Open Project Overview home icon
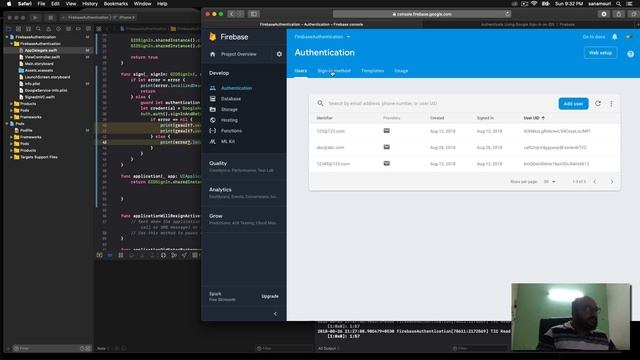This screenshot has width=640, height=360. (212, 54)
